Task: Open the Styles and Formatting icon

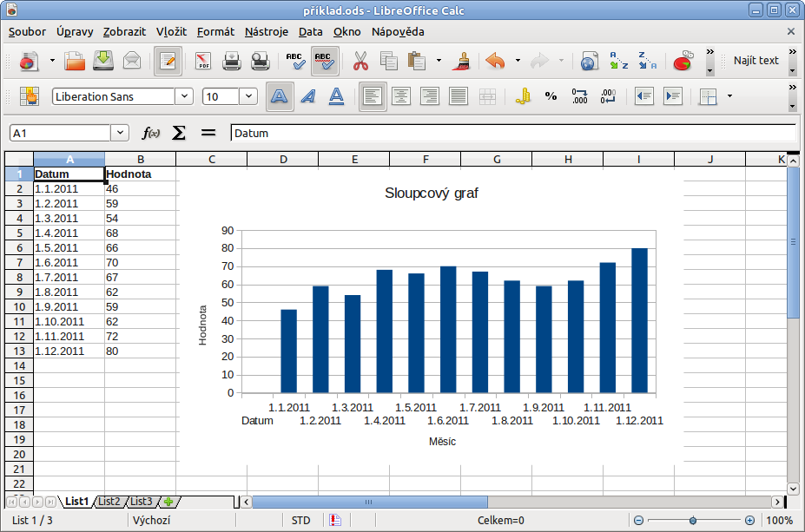Action: coord(30,96)
